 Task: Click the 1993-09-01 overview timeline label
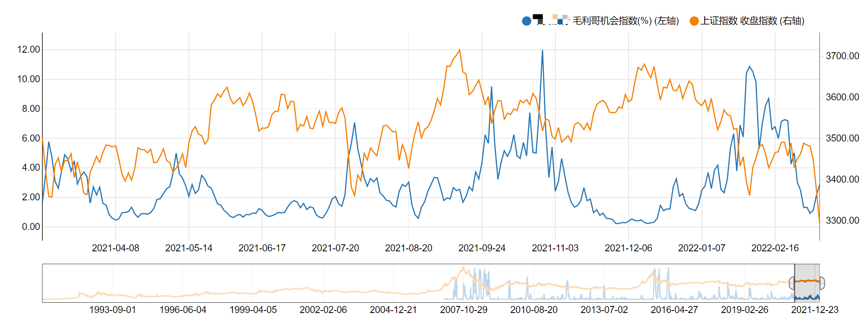tap(113, 310)
